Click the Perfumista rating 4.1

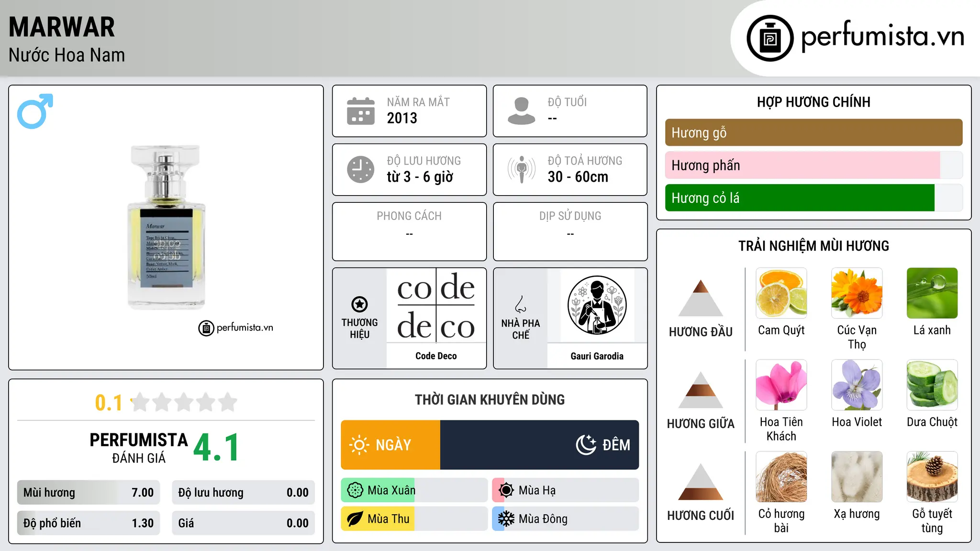click(x=216, y=448)
